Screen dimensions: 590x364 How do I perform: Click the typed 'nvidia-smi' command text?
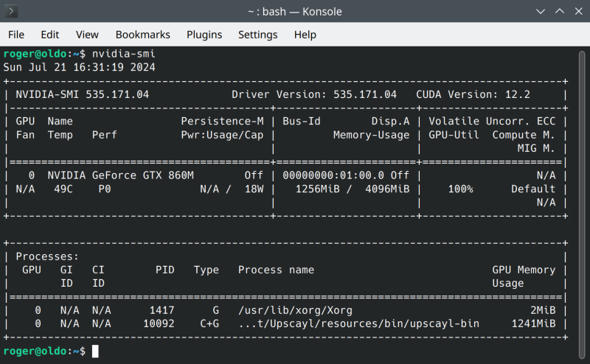(x=124, y=54)
